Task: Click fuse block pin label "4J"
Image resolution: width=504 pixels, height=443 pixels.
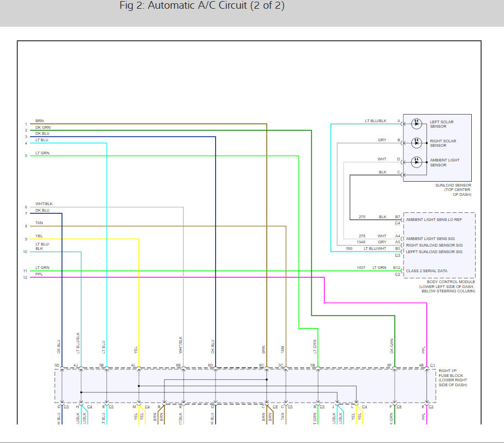Action: [75, 366]
